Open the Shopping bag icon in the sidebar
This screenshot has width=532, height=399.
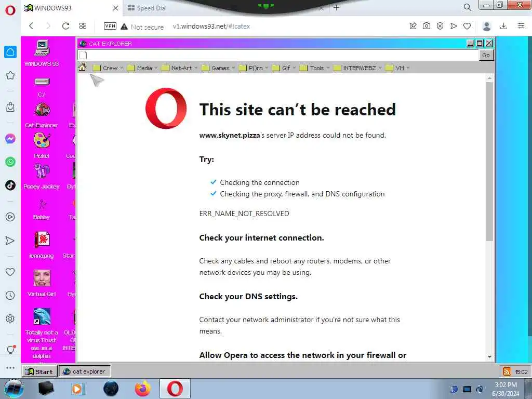pos(10,107)
